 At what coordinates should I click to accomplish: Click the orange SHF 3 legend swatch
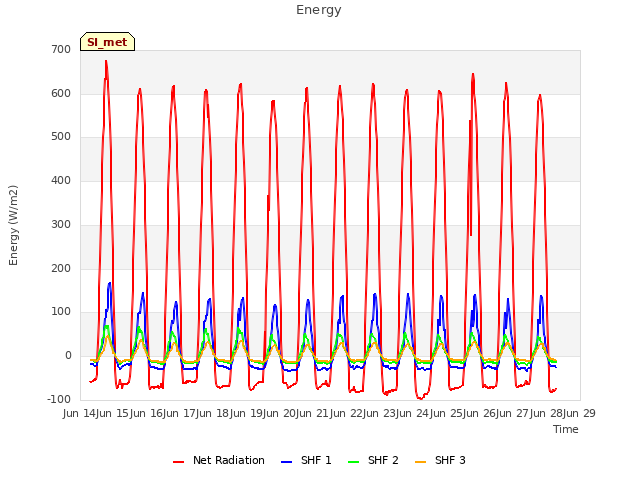tap(420, 462)
